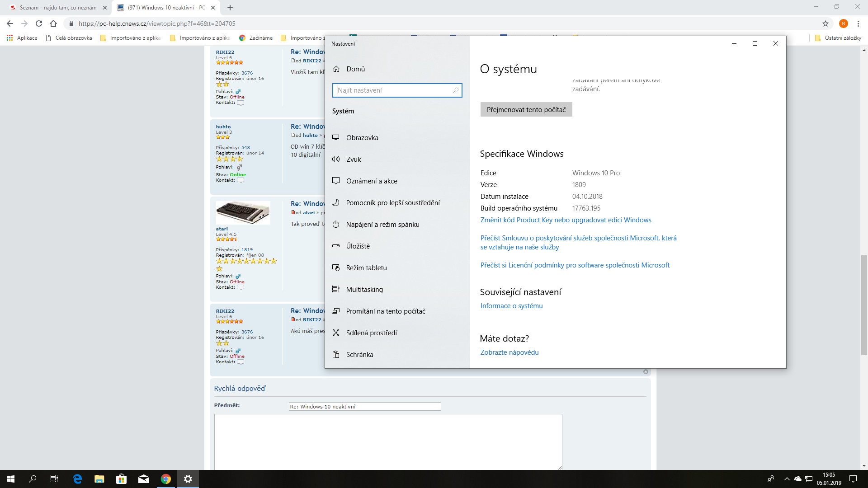Click the Zobrazte nápovědu link
This screenshot has width=868, height=488.
coord(509,352)
